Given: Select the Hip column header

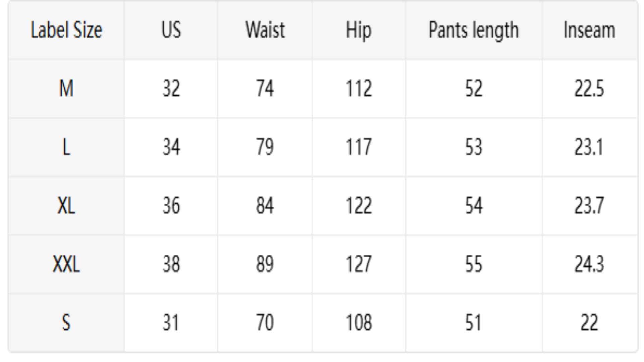Looking at the screenshot, I should [359, 30].
